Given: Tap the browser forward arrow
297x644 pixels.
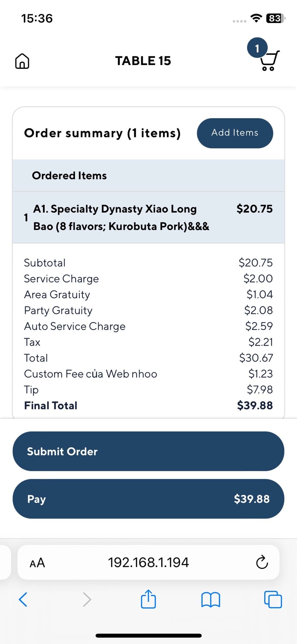Looking at the screenshot, I should point(87,599).
